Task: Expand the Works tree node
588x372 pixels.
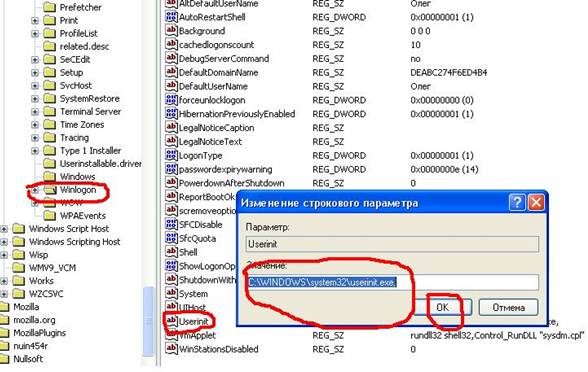Action: (x=4, y=281)
